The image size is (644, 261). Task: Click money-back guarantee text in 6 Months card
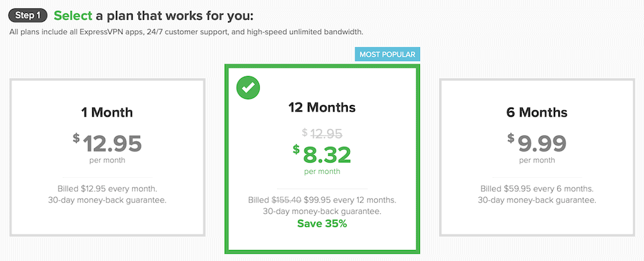pos(535,200)
